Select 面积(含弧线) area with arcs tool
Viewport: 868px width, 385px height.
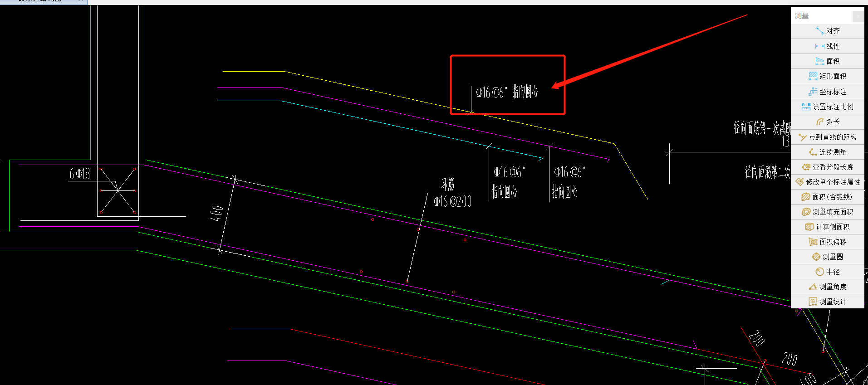827,197
